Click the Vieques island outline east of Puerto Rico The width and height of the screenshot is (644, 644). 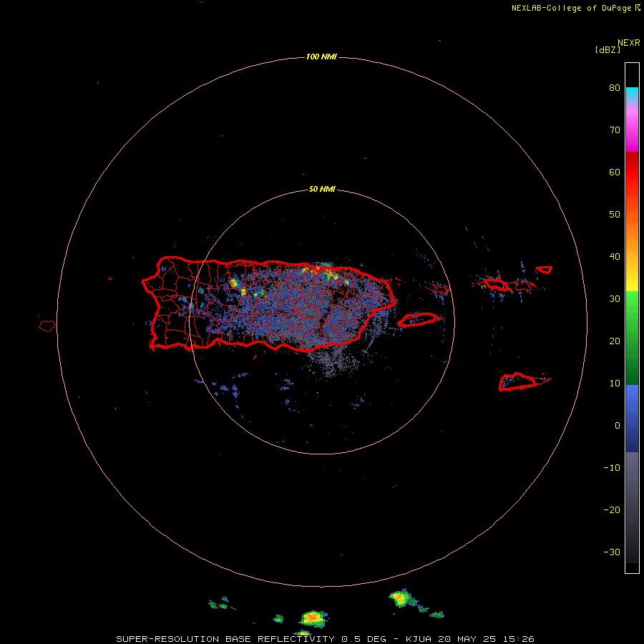pos(418,320)
